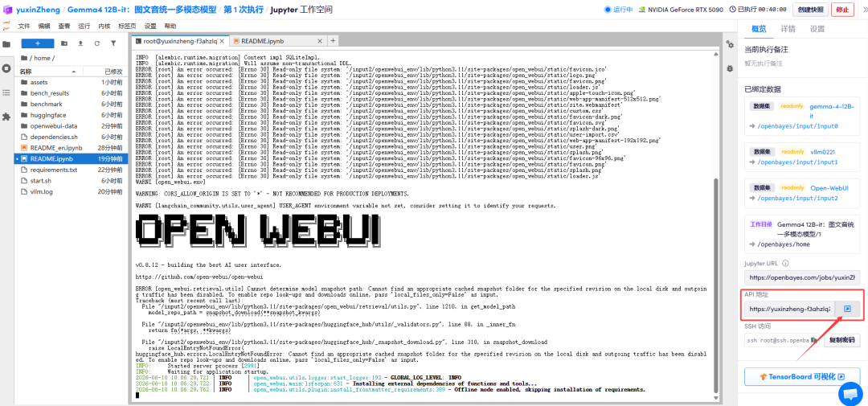
Task: Open the 编辑 menu
Action: [43, 26]
